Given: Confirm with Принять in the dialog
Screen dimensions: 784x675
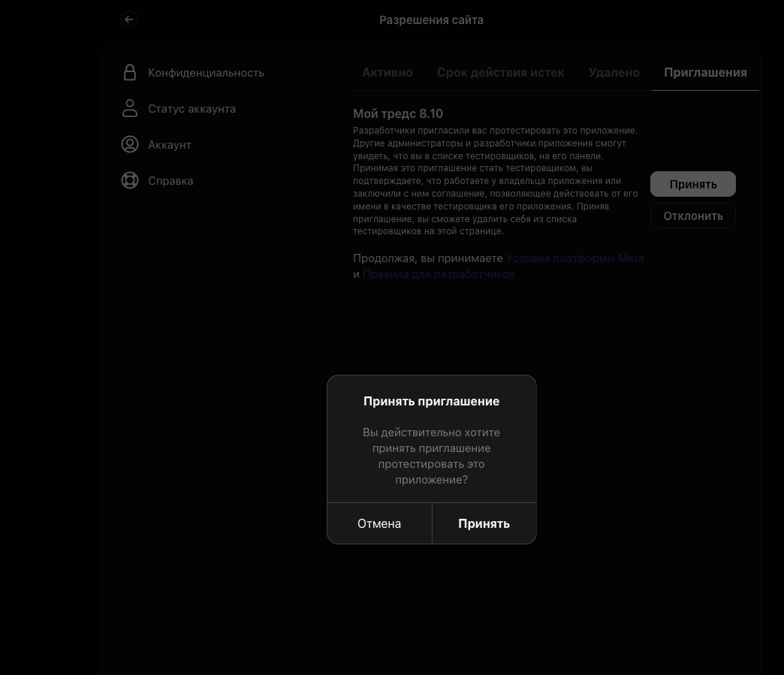Looking at the screenshot, I should (x=484, y=523).
